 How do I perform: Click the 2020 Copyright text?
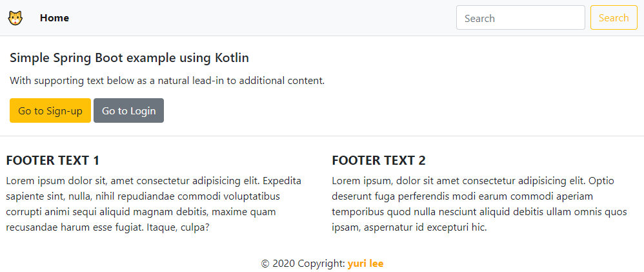(x=303, y=264)
